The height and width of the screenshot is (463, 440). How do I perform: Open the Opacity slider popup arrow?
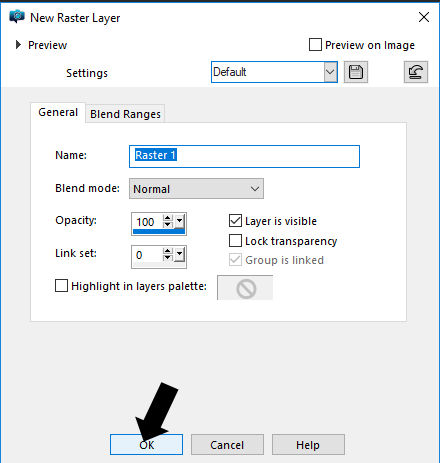(x=179, y=221)
